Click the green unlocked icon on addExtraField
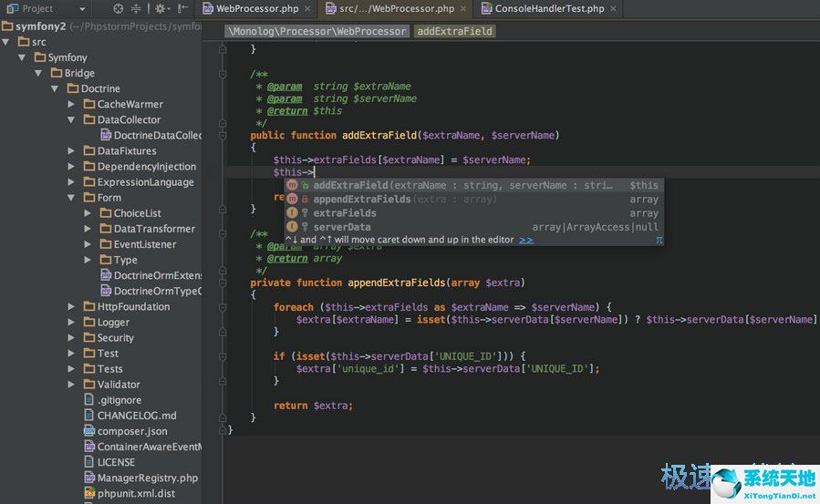The width and height of the screenshot is (820, 504). (305, 185)
